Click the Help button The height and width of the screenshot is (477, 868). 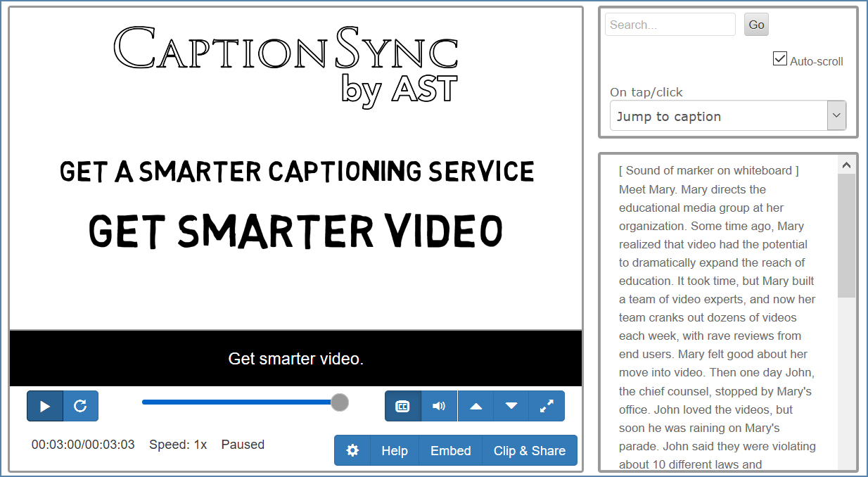(x=395, y=450)
